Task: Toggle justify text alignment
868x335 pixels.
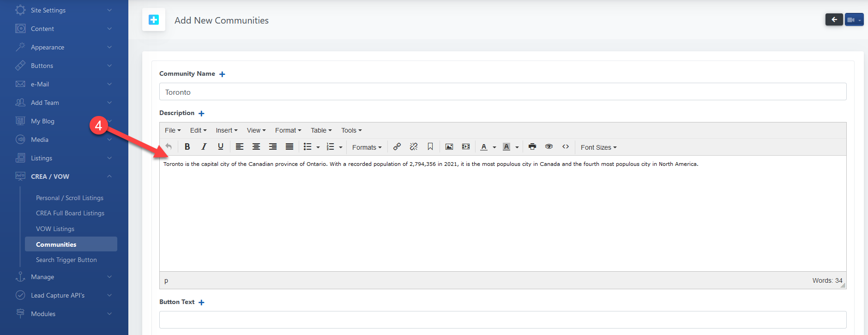Action: pos(289,147)
